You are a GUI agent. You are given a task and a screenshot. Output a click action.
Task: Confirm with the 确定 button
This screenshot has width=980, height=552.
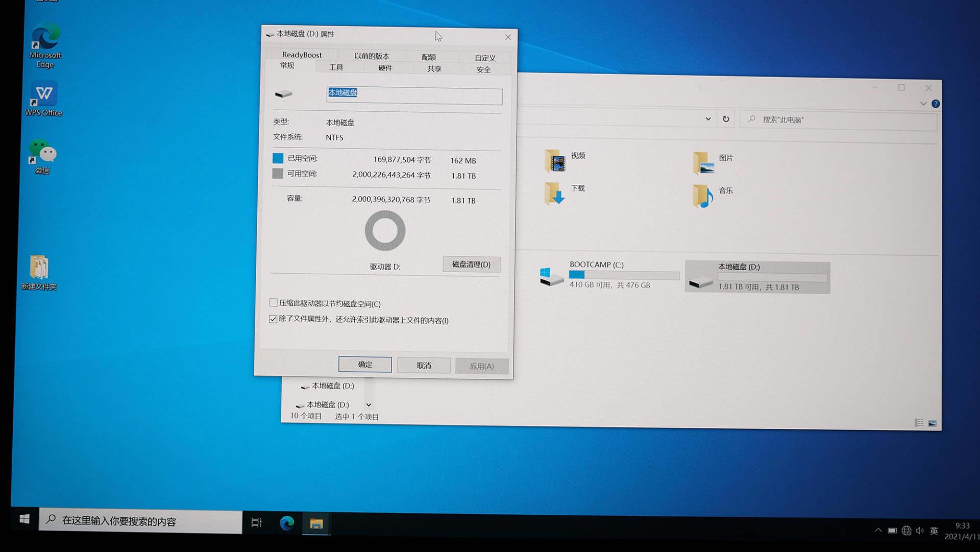[x=365, y=364]
